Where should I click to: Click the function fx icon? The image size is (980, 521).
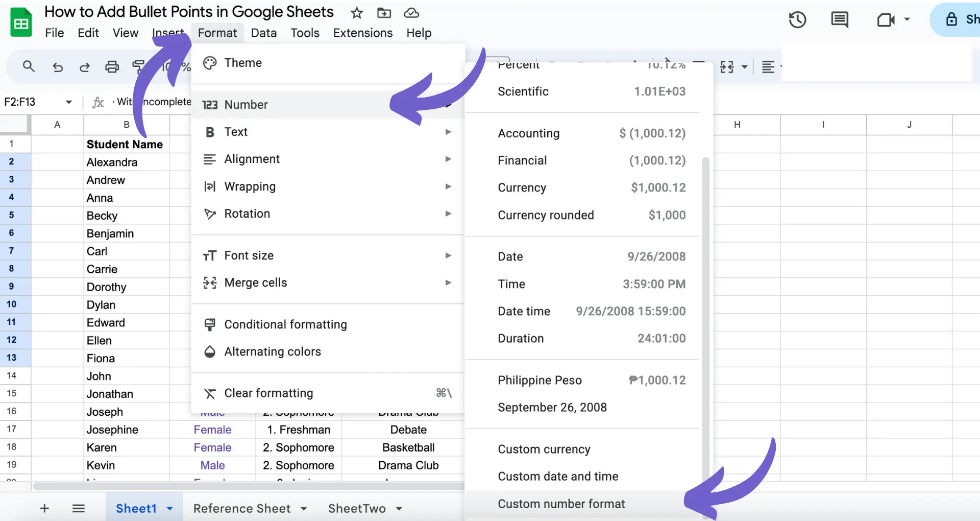point(98,102)
